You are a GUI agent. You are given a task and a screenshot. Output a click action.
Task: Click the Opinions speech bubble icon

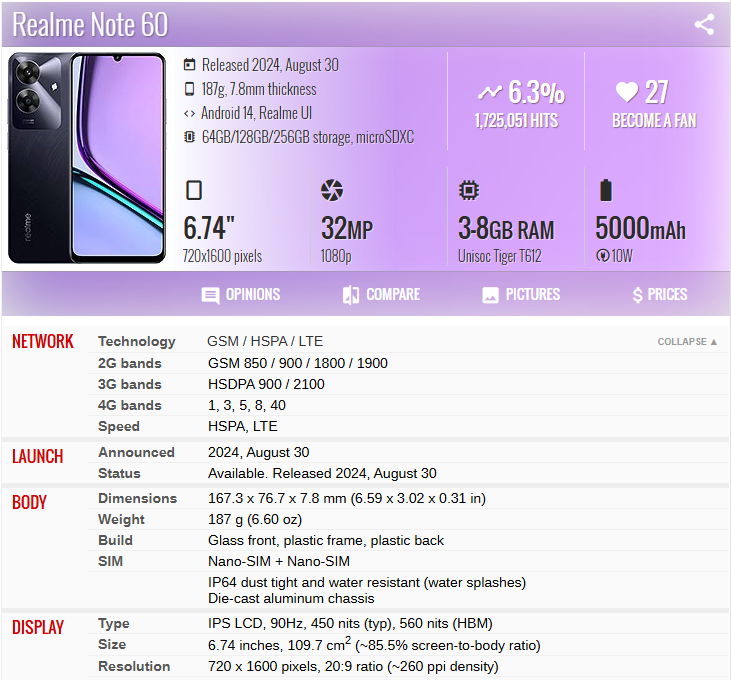click(x=210, y=295)
